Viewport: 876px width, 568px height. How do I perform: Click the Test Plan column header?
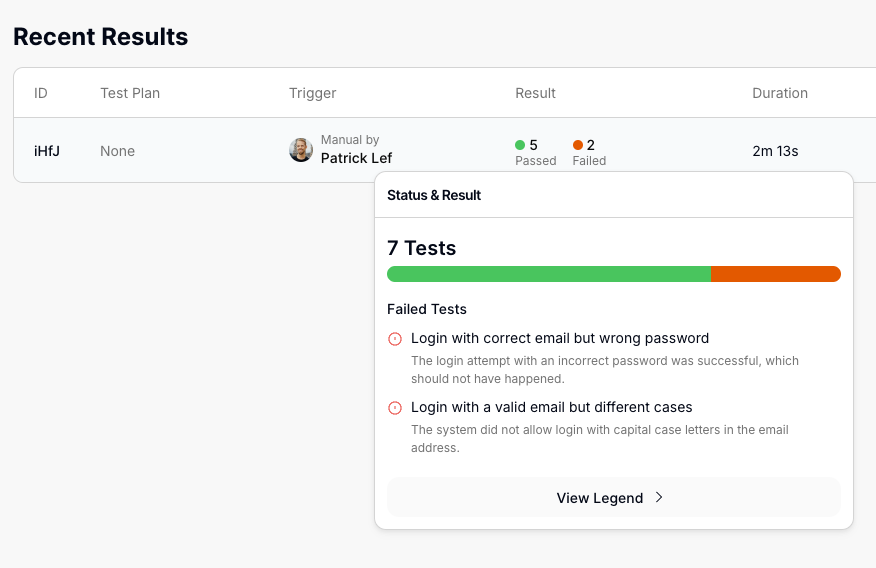pos(130,93)
